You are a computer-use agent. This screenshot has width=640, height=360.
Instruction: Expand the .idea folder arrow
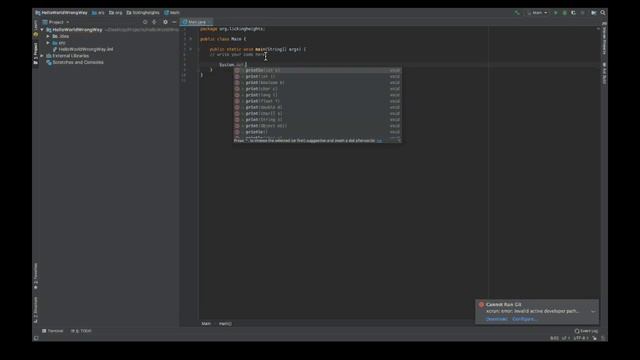pos(48,36)
